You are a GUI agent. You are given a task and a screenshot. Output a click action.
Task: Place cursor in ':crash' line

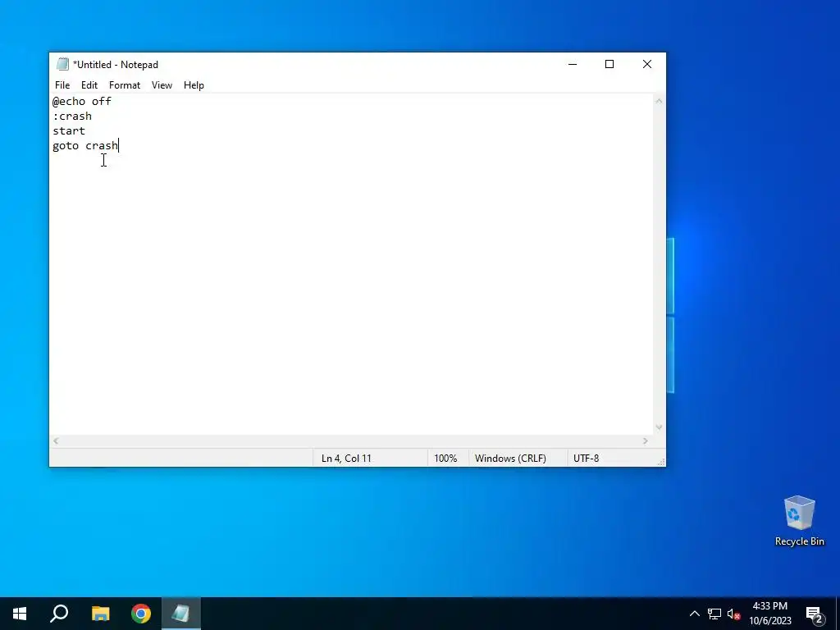coord(72,116)
